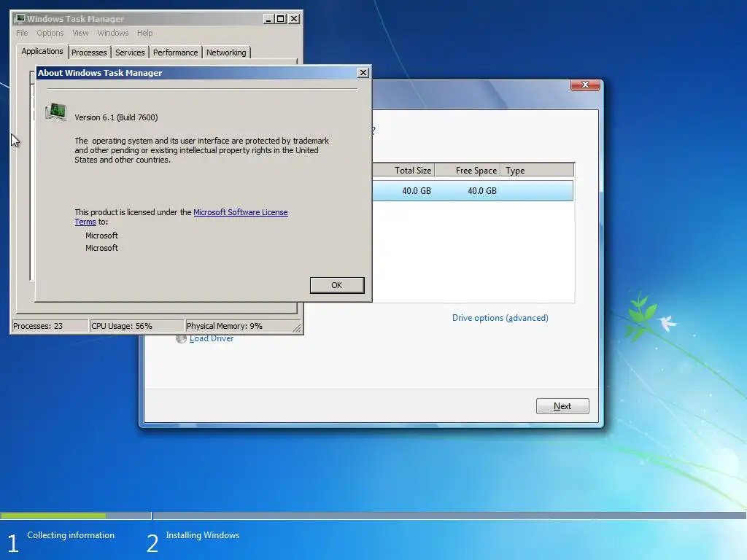Click the Load Driver link in setup
This screenshot has width=747, height=560.
pyautogui.click(x=212, y=338)
